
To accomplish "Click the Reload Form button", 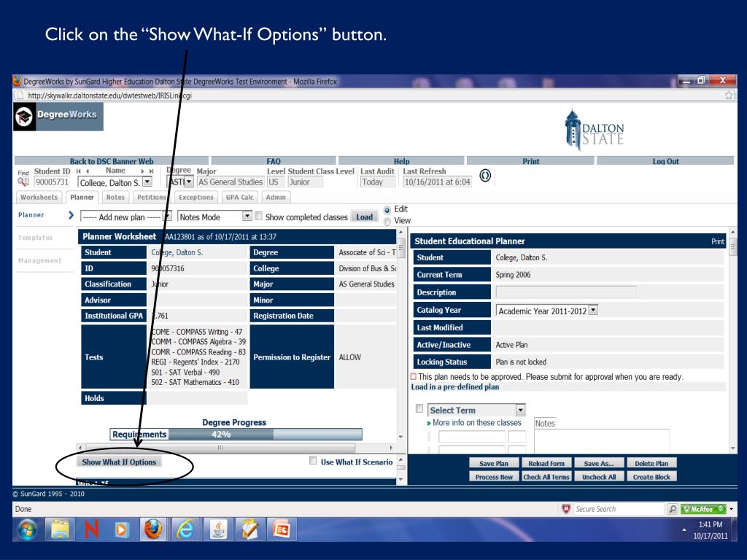I will [546, 463].
